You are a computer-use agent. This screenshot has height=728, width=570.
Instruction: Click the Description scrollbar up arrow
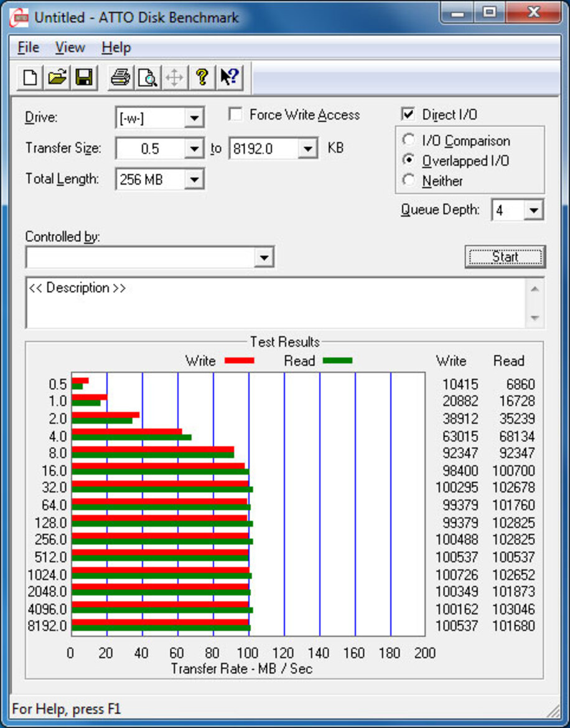coord(535,289)
